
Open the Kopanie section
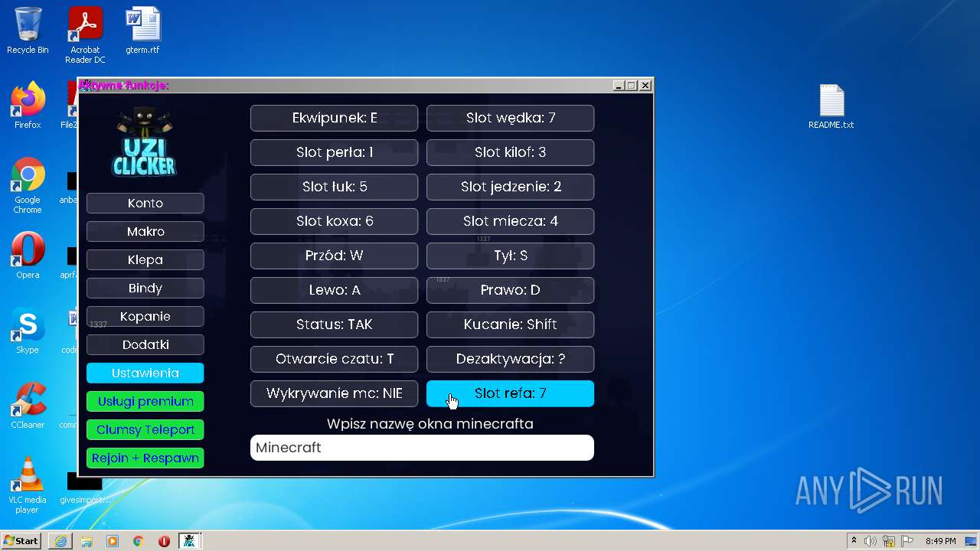point(145,316)
